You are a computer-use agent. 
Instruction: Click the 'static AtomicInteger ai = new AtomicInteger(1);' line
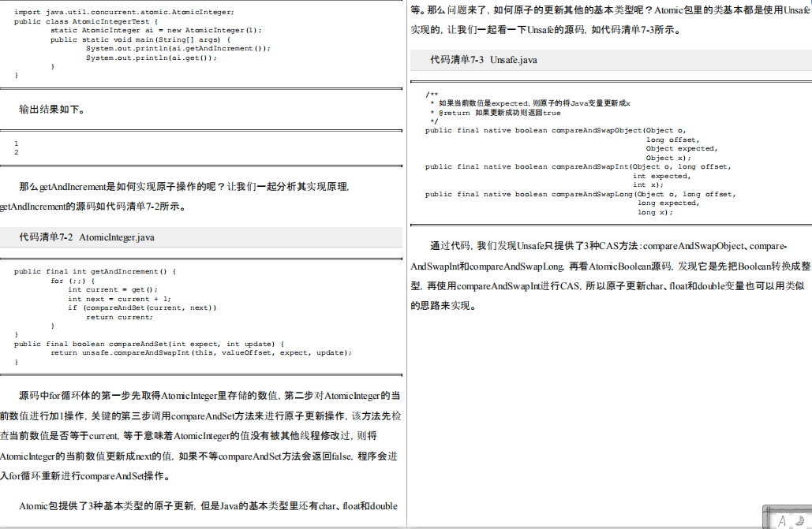[x=156, y=30]
